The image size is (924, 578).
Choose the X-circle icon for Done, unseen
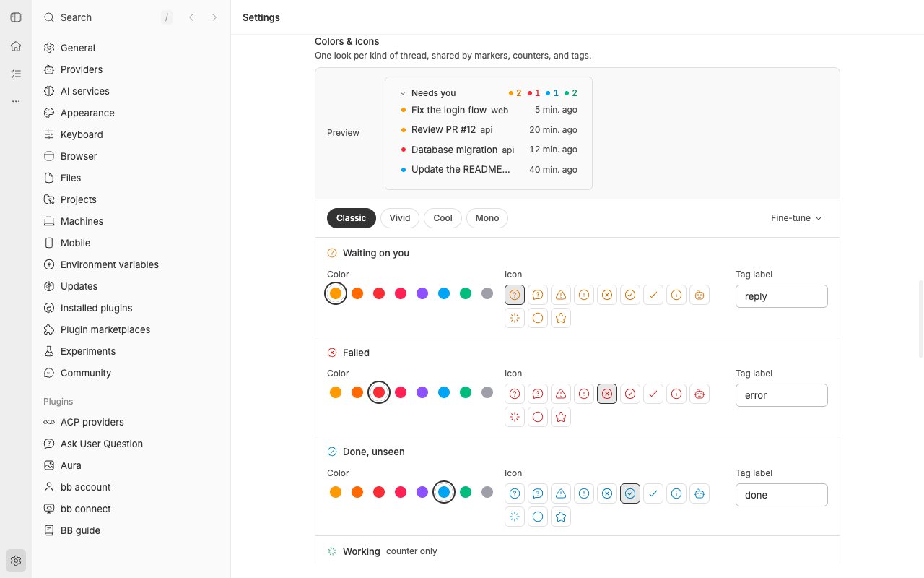(x=607, y=493)
